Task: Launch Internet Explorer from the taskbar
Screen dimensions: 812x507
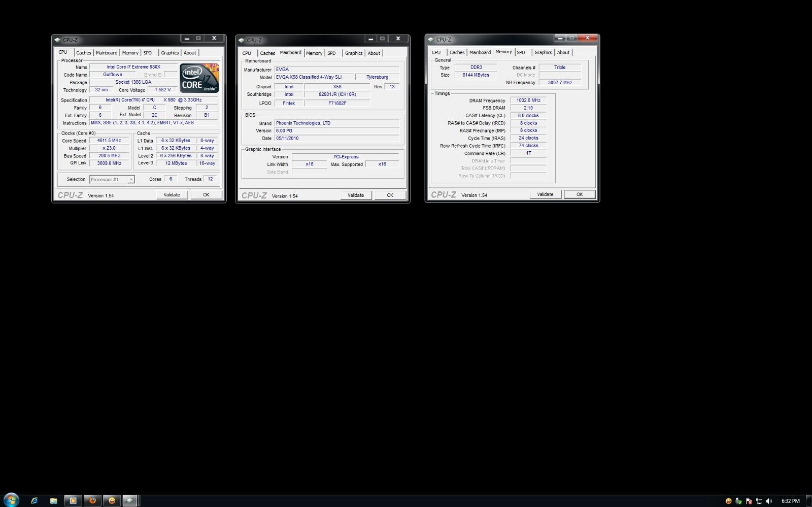Action: tap(35, 500)
